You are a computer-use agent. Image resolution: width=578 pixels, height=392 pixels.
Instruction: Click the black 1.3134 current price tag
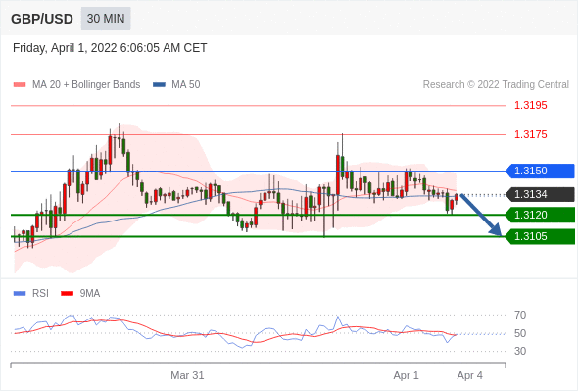540,194
